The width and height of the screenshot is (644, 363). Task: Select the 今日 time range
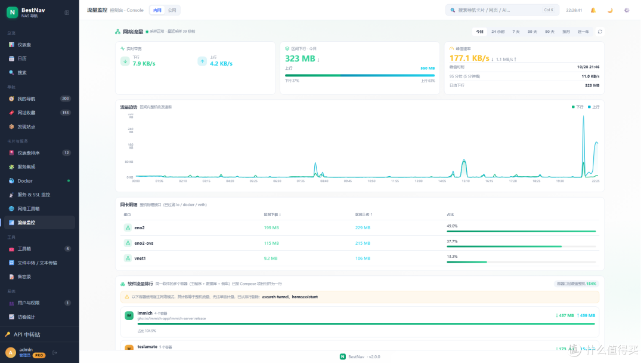pos(479,32)
